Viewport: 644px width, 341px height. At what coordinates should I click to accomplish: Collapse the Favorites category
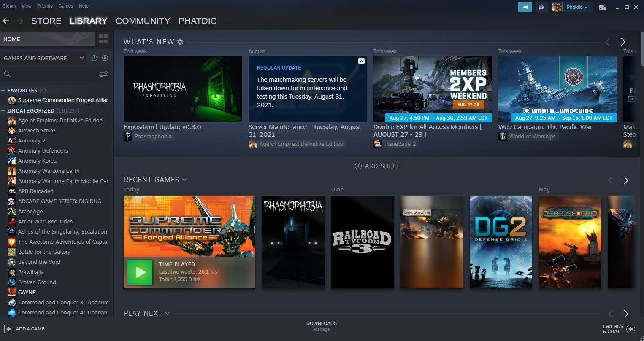click(3, 90)
